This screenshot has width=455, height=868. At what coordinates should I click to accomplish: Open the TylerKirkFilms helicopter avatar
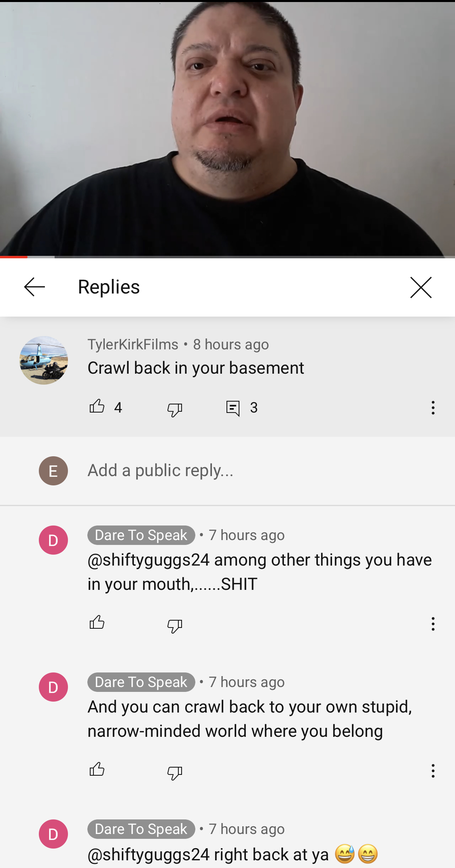tap(44, 360)
